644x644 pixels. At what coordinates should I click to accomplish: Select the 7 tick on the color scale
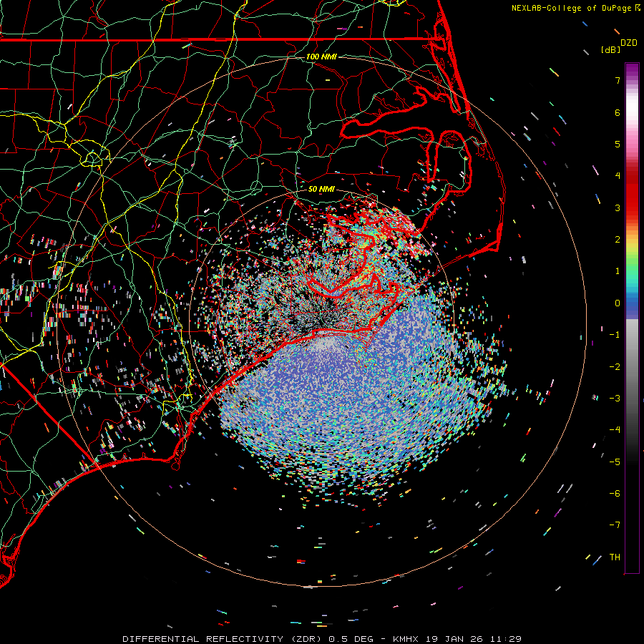(x=618, y=80)
